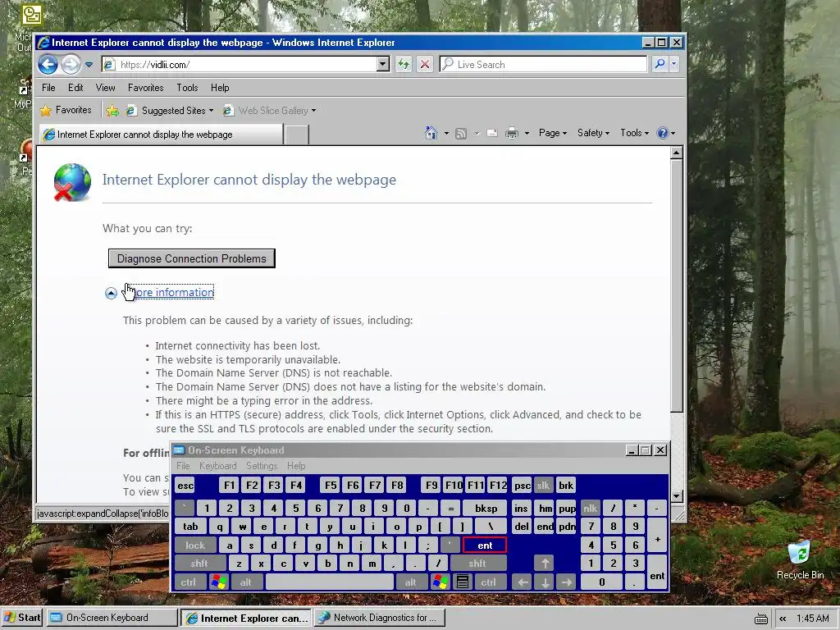The width and height of the screenshot is (840, 630).
Task: Open Web Slice Gallery dropdown
Action: (x=269, y=111)
